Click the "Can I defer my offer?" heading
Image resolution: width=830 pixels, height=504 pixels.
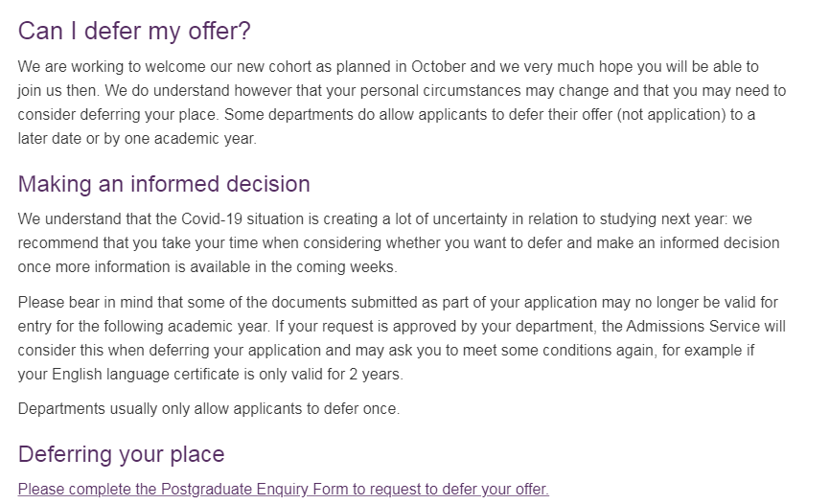[x=134, y=31]
